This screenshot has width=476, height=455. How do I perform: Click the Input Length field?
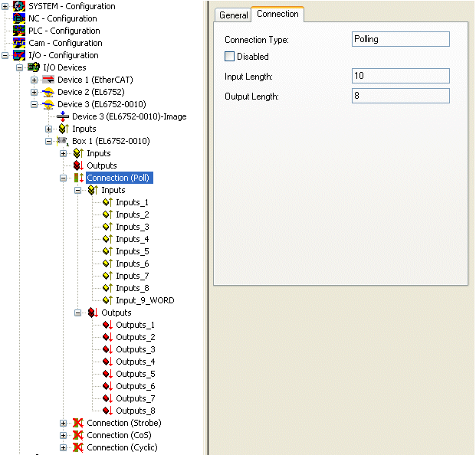click(x=401, y=76)
